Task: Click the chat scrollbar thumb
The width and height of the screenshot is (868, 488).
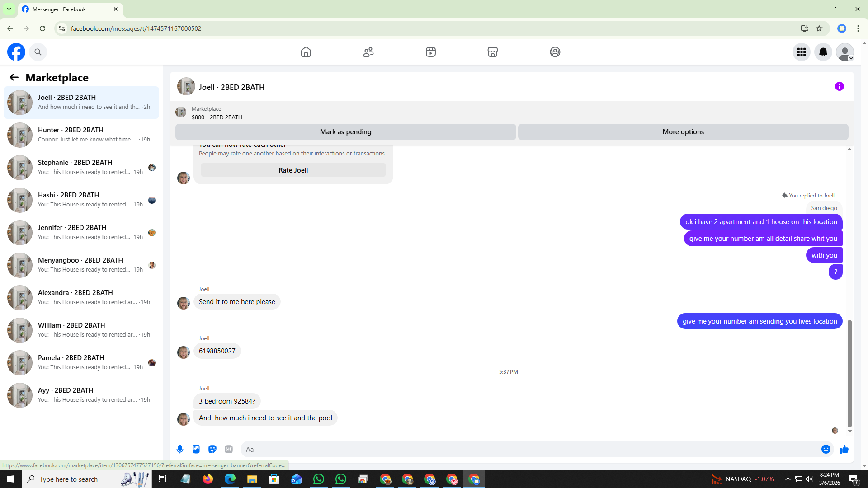Action: 849,373
